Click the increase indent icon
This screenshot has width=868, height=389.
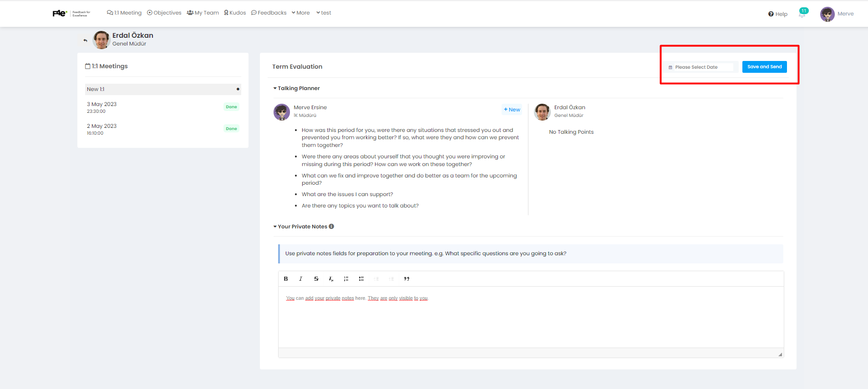click(391, 279)
